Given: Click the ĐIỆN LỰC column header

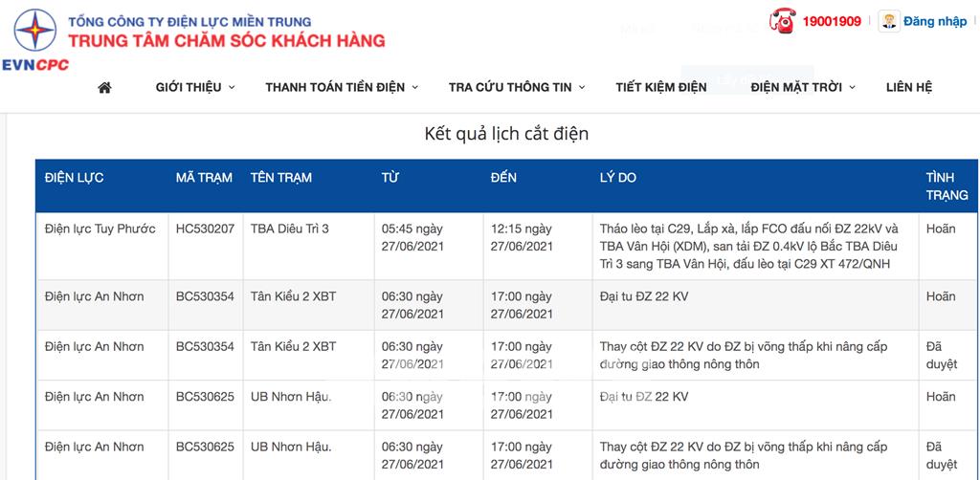Looking at the screenshot, I should click(75, 178).
